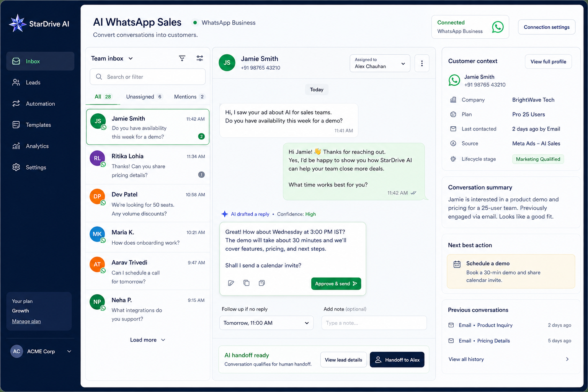Click the RL avatar of Ritika Lohia
This screenshot has width=588, height=392.
(x=97, y=158)
